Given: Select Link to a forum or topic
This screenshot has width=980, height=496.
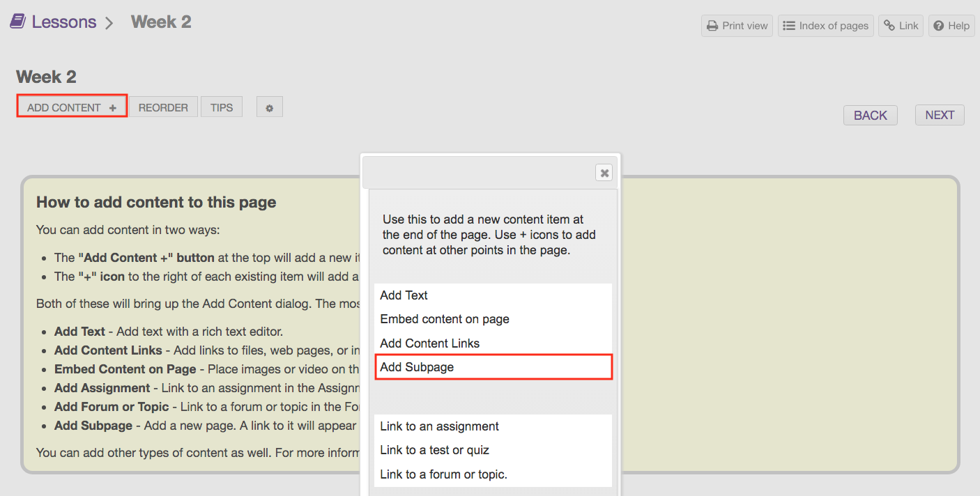Looking at the screenshot, I should coord(443,474).
